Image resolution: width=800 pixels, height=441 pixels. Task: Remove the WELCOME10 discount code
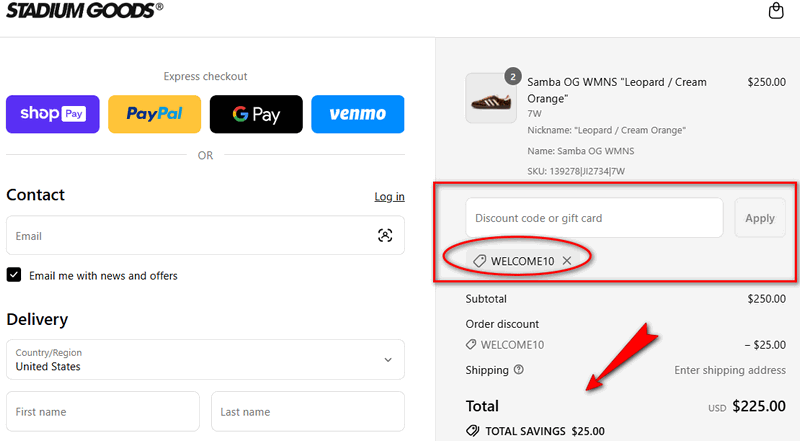(567, 261)
